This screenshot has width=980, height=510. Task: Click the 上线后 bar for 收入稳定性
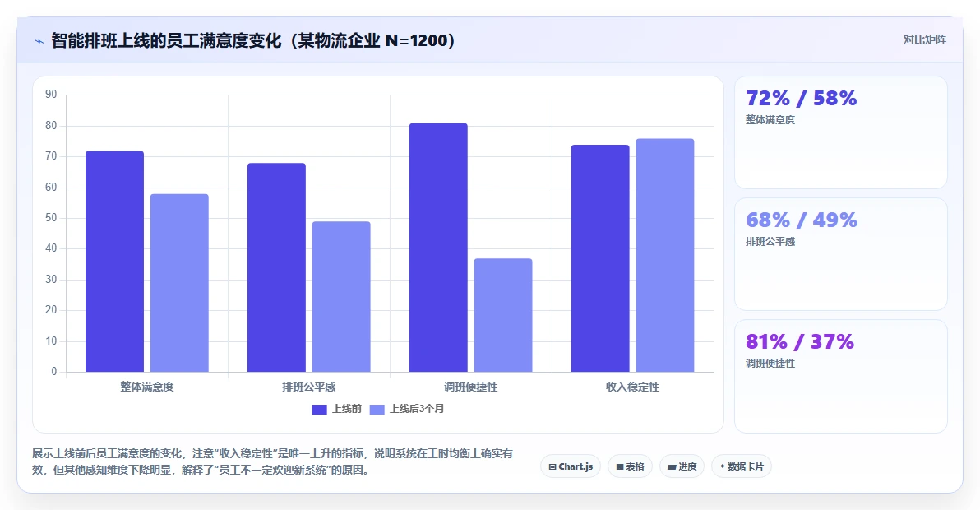[665, 255]
